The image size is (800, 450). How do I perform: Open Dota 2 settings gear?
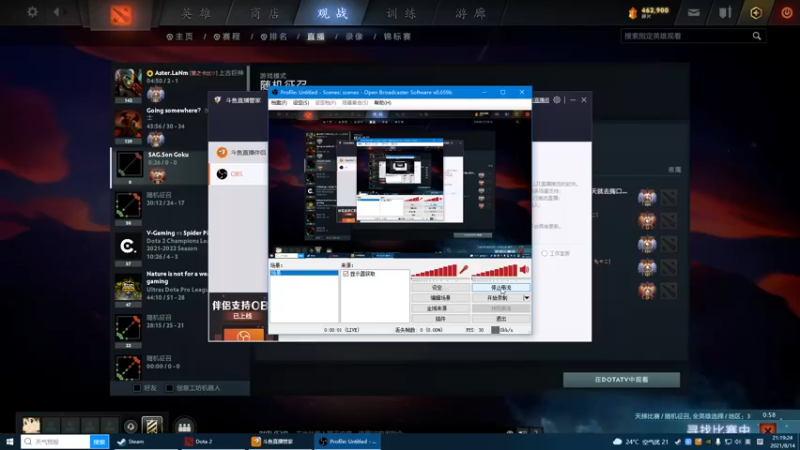(x=32, y=12)
